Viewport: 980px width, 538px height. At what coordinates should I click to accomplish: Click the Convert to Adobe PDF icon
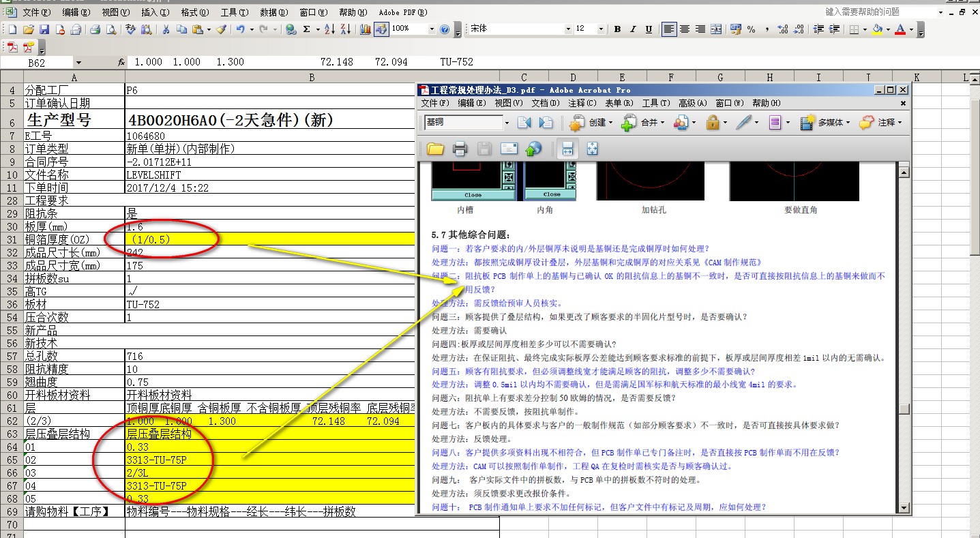click(x=13, y=48)
